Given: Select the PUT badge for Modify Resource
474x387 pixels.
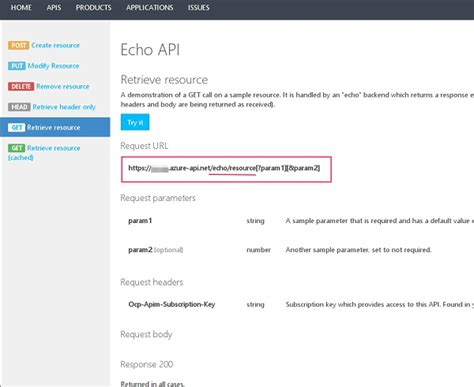Looking at the screenshot, I should coord(17,66).
